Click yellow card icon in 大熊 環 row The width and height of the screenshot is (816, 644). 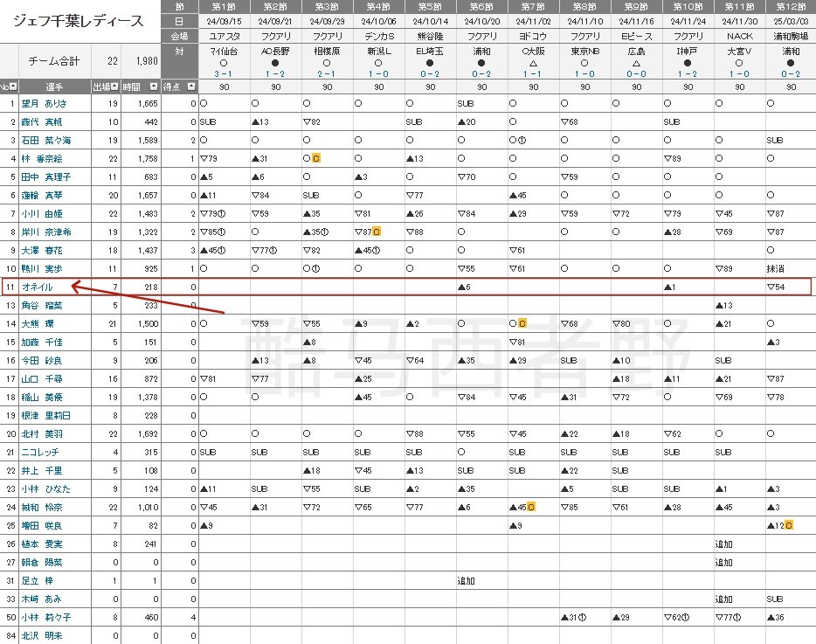(522, 323)
